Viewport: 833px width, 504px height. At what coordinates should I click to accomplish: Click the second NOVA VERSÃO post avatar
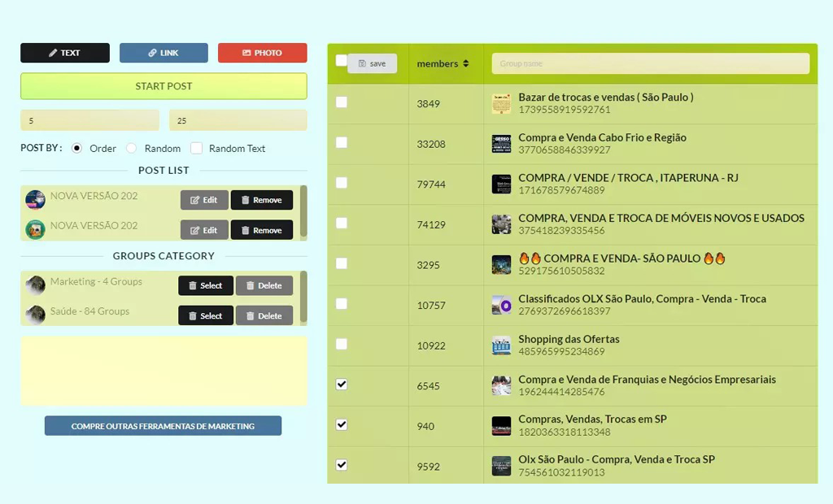point(35,229)
